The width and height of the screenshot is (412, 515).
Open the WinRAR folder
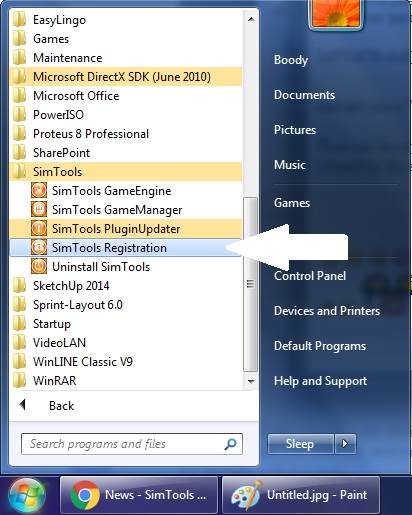(x=126, y=380)
